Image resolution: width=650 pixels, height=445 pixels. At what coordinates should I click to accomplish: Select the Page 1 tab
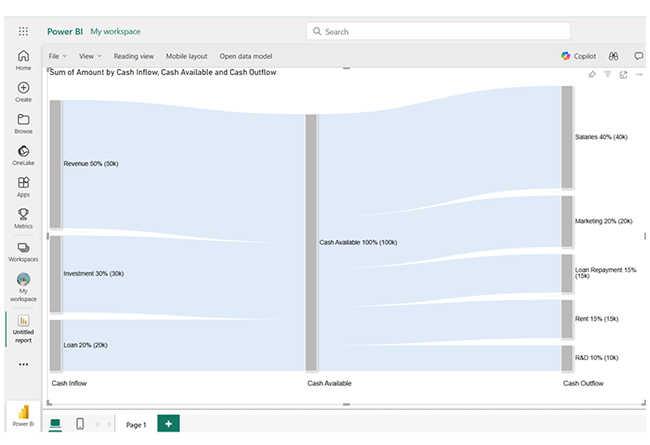(136, 425)
